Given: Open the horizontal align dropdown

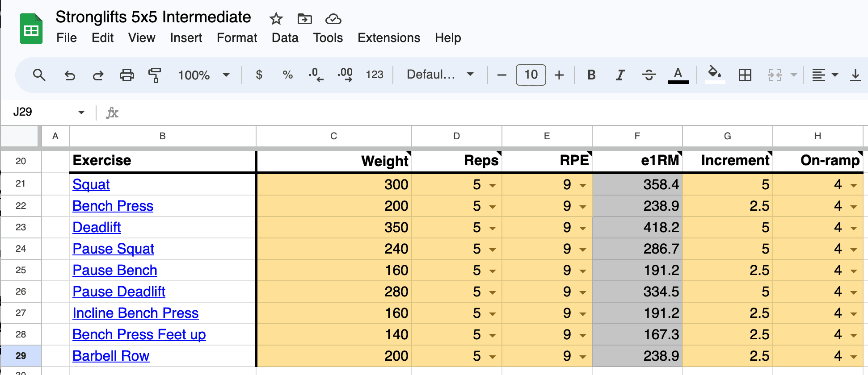Looking at the screenshot, I should pos(825,75).
